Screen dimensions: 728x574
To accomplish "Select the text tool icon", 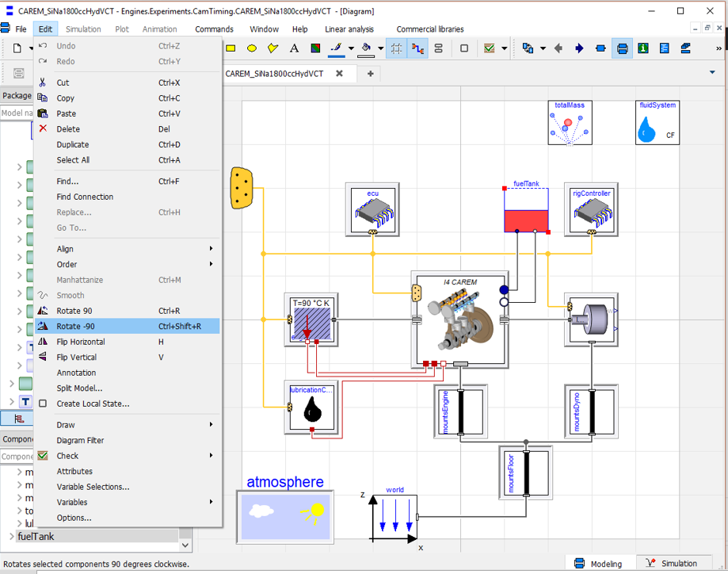I will pyautogui.click(x=294, y=48).
